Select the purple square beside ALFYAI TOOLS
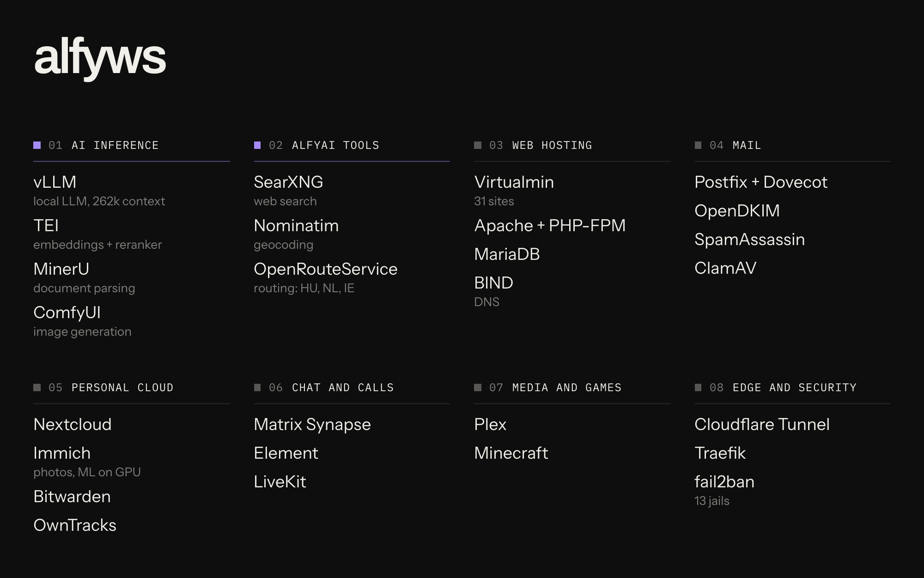Image resolution: width=924 pixels, height=578 pixels. click(257, 145)
